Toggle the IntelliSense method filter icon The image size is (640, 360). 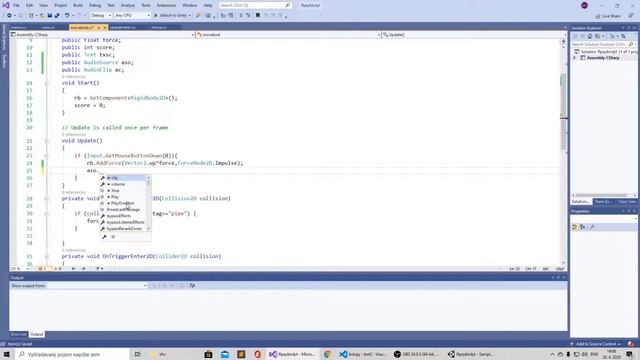pos(113,237)
